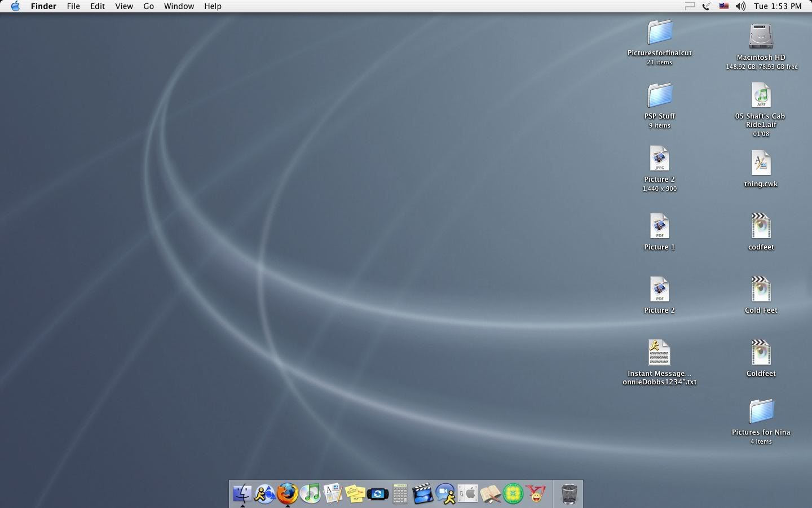Open the Edit menu

click(x=98, y=6)
